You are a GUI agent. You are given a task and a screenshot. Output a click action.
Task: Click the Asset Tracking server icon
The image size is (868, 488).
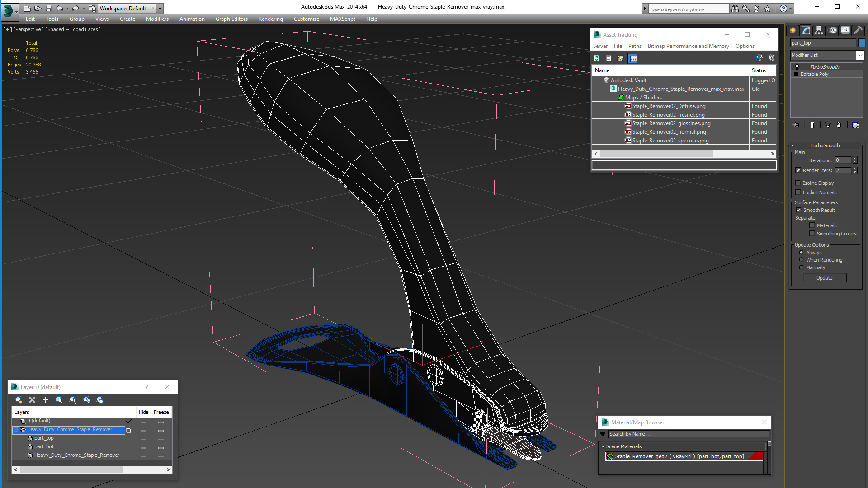600,46
